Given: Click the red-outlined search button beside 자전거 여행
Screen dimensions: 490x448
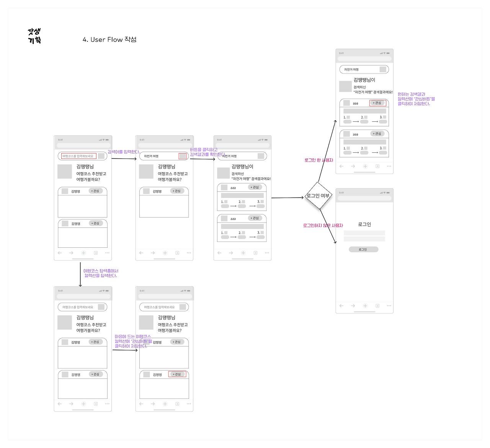Looking at the screenshot, I should click(x=183, y=156).
